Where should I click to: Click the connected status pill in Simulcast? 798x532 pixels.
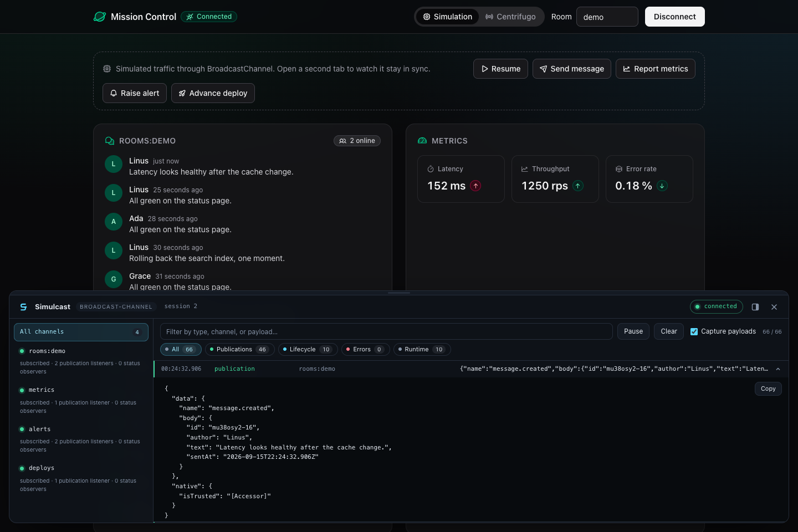(717, 306)
